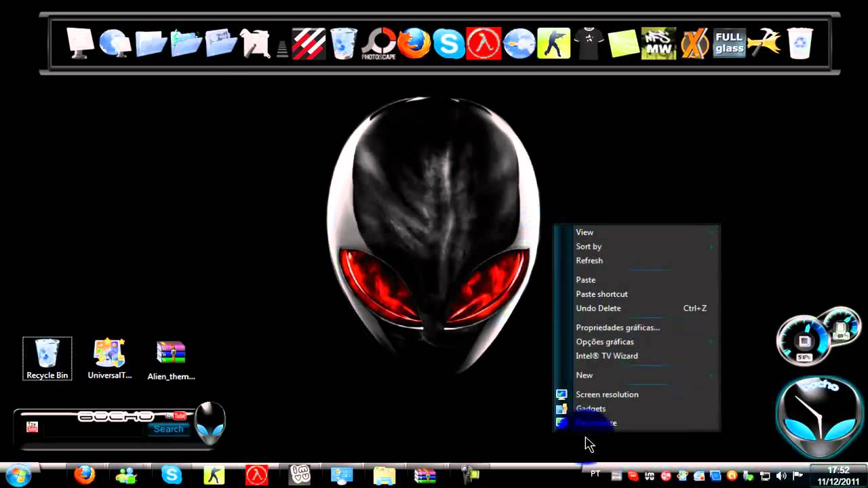Open the Windows Explorer folder on the taskbar
Viewport: 868px width, 488px height.
click(x=384, y=476)
